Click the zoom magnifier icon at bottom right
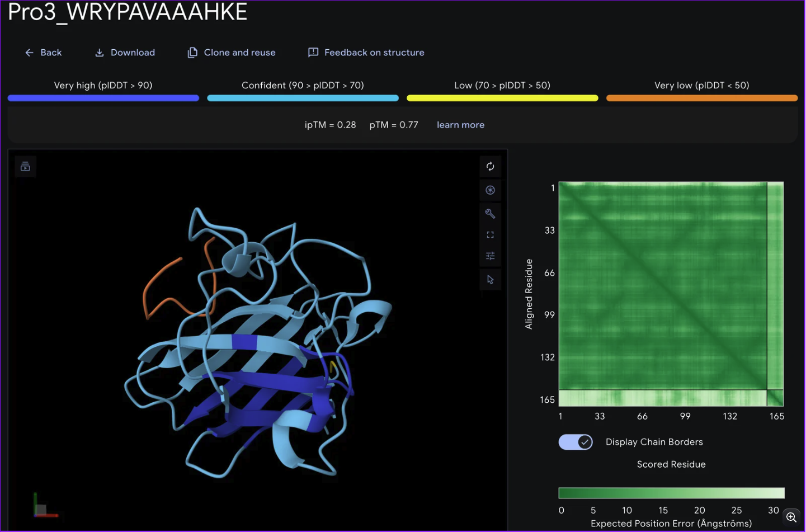 (x=791, y=517)
